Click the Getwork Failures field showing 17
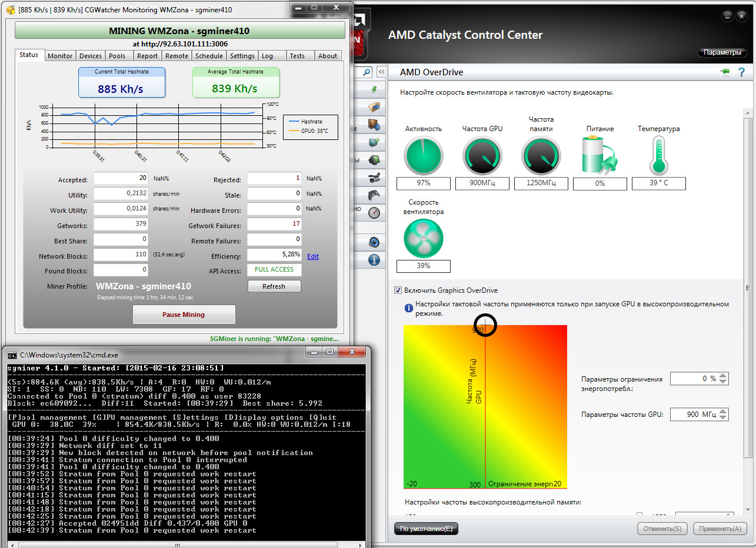The height and width of the screenshot is (548, 756). point(275,224)
